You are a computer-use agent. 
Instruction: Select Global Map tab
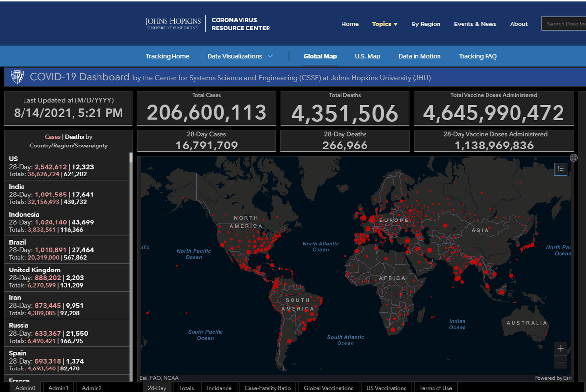point(320,56)
